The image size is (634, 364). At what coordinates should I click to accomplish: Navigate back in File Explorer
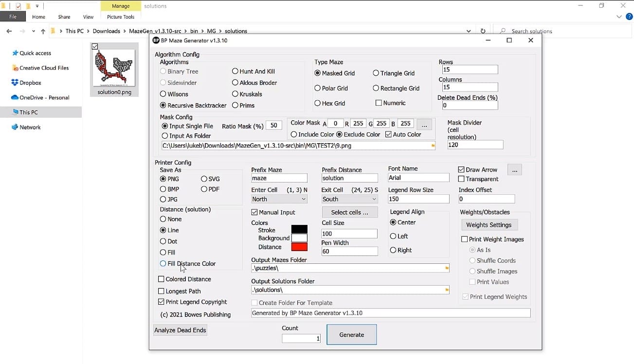(9, 31)
